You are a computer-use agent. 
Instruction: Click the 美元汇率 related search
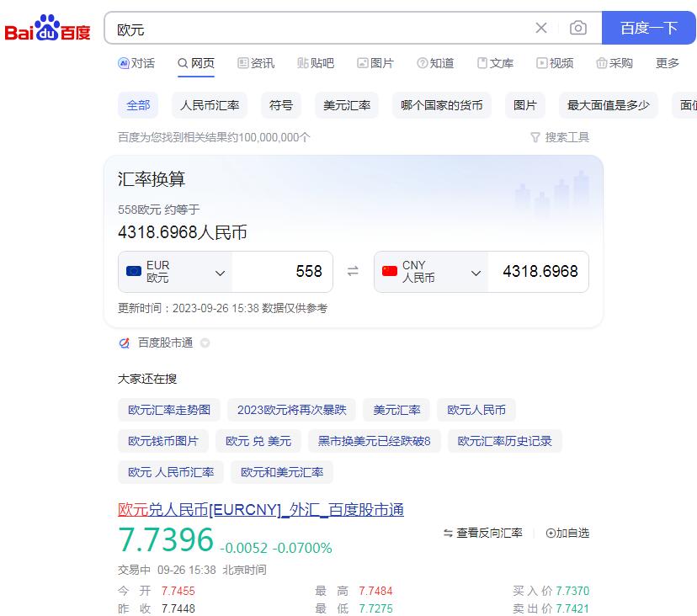click(x=396, y=410)
